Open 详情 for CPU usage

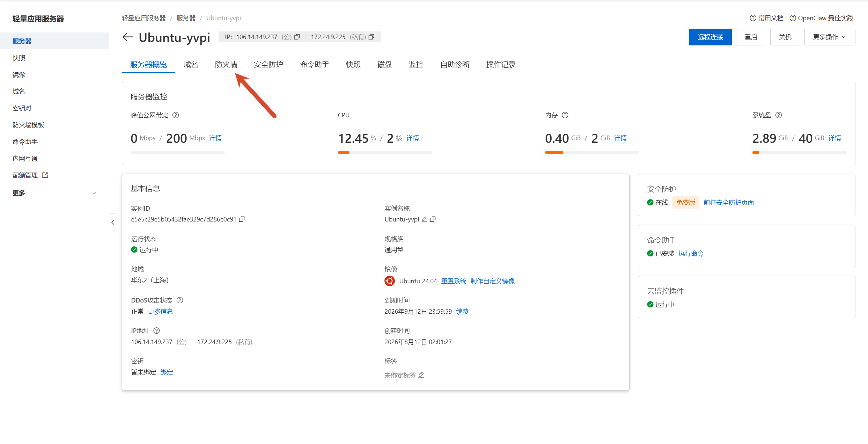coord(413,138)
